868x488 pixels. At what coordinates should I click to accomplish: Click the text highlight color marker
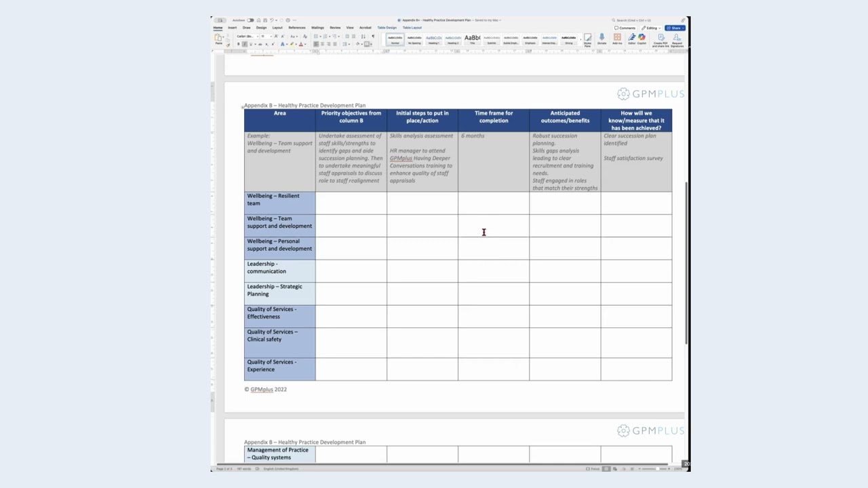click(292, 44)
